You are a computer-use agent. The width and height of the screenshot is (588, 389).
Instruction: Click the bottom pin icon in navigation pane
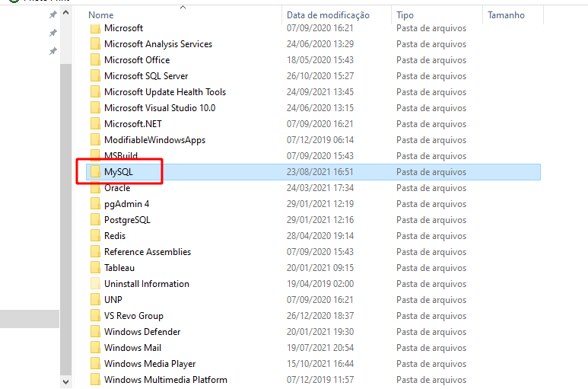coord(53,51)
